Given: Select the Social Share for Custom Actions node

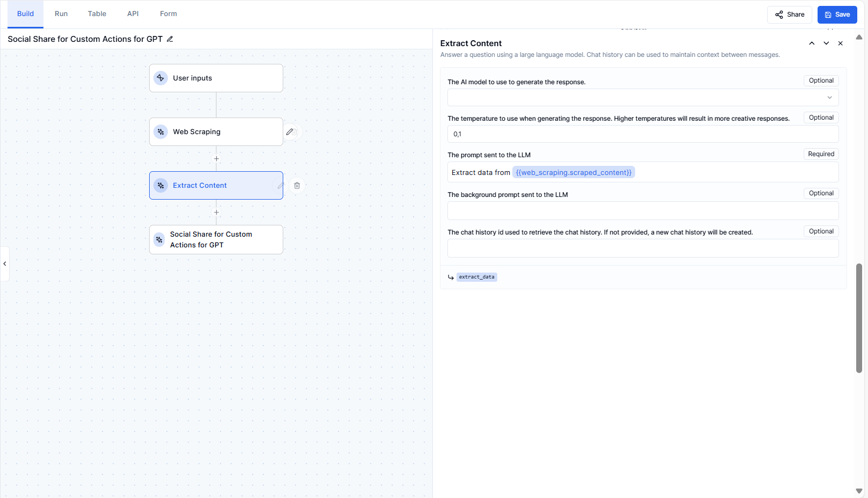Looking at the screenshot, I should click(x=216, y=240).
